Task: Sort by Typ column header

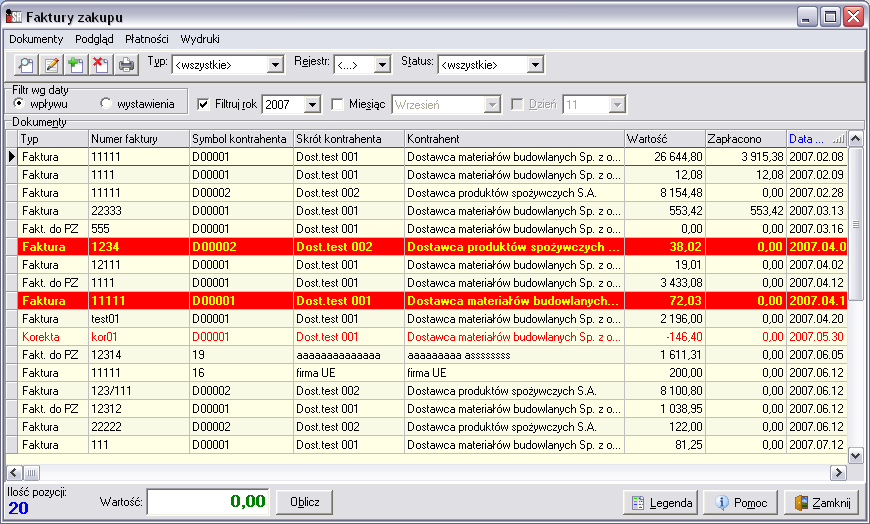Action: point(53,139)
